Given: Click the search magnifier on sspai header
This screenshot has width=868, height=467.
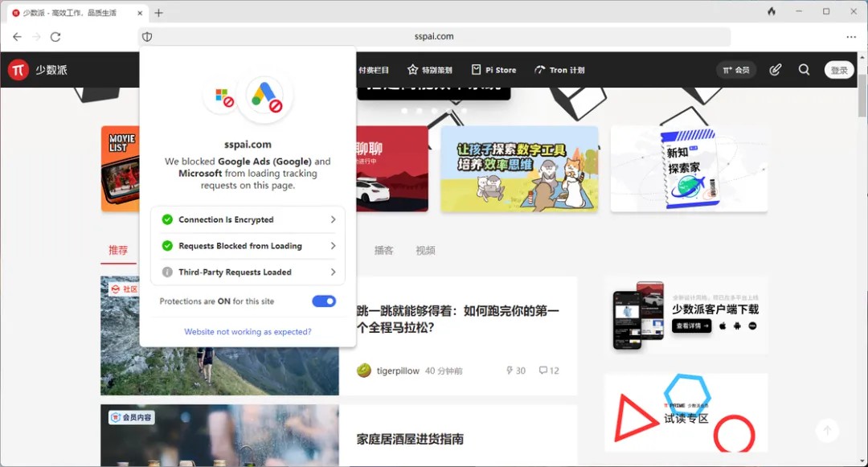Looking at the screenshot, I should (804, 70).
